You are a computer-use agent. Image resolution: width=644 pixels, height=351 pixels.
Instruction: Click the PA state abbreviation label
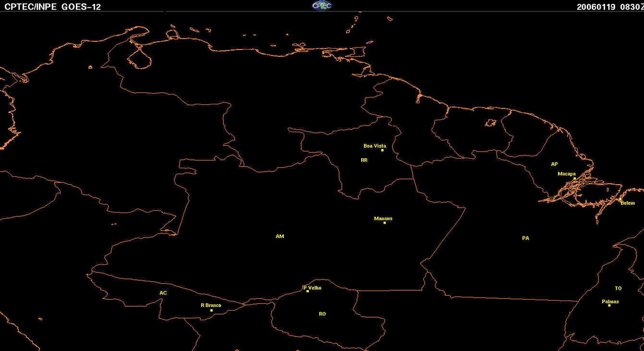(525, 238)
